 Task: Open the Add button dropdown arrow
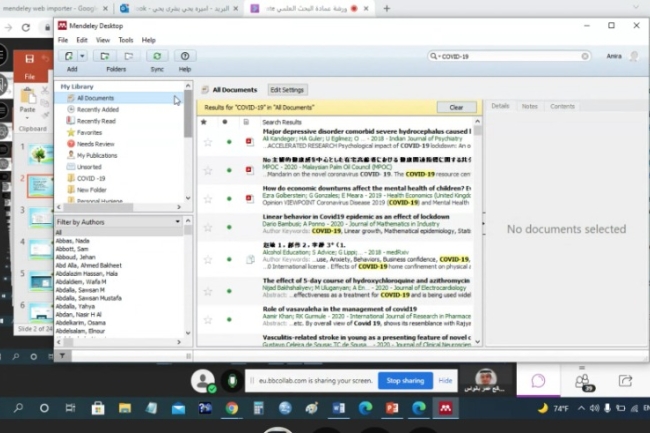[x=82, y=56]
